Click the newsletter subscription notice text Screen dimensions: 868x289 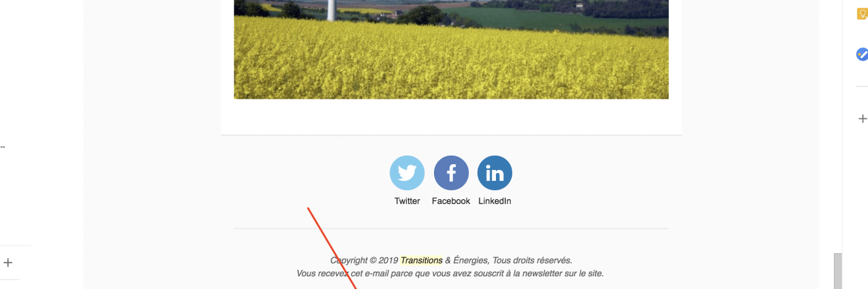tap(450, 273)
